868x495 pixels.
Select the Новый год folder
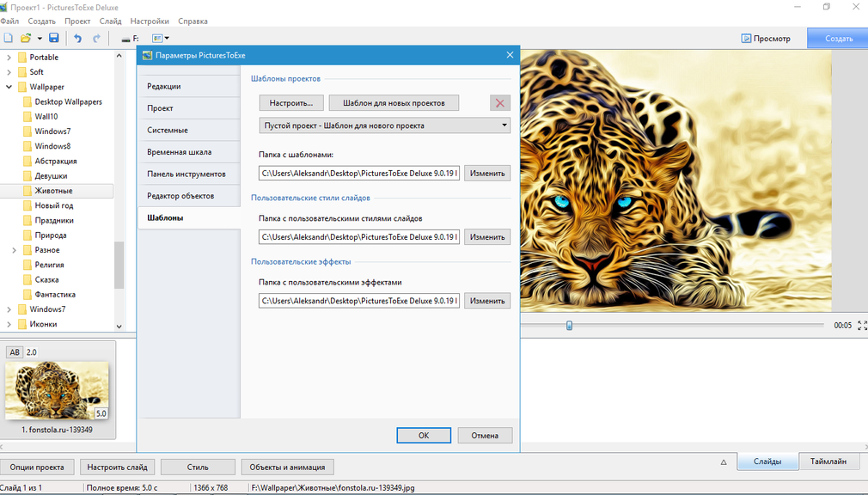pos(53,205)
